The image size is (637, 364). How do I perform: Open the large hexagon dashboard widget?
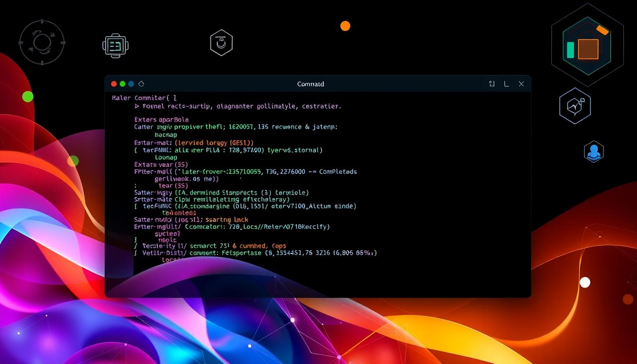[x=587, y=46]
